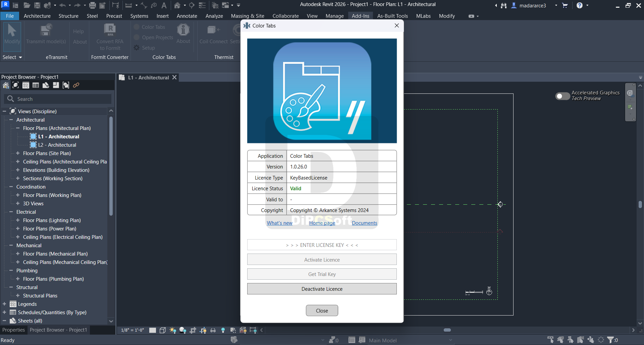Set Visual Style from view control bar
This screenshot has width=644, height=345.
[163, 330]
